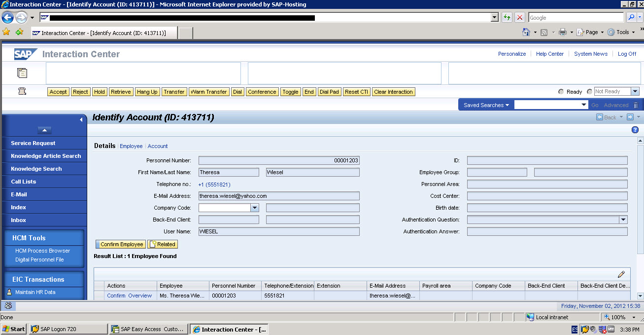The height and width of the screenshot is (335, 644).
Task: Refresh the page in Internet Explorer
Action: pos(507,17)
